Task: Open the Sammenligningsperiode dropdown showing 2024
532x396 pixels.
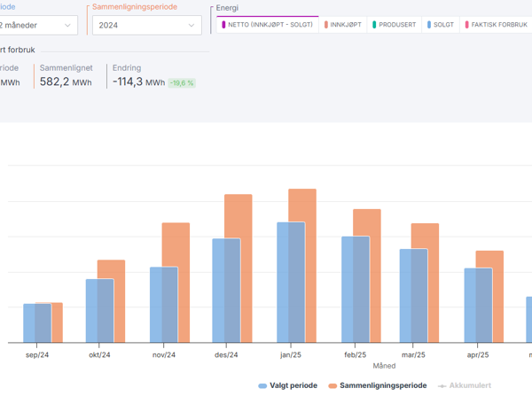Action: pyautogui.click(x=146, y=26)
